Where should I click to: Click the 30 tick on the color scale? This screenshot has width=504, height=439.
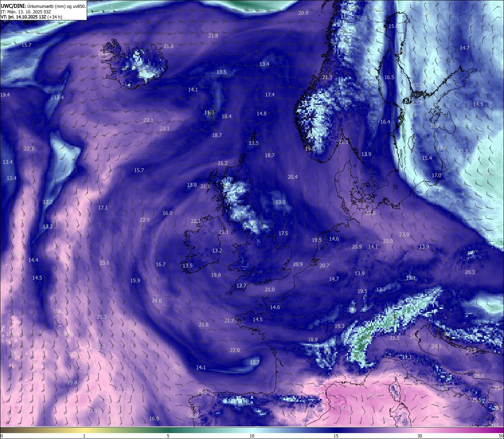coord(420,436)
